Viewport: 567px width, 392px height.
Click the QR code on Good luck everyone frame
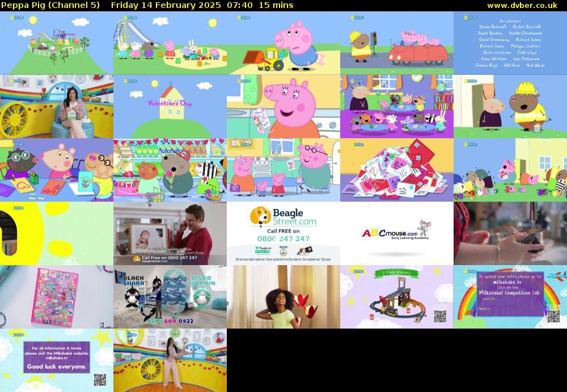100,380
